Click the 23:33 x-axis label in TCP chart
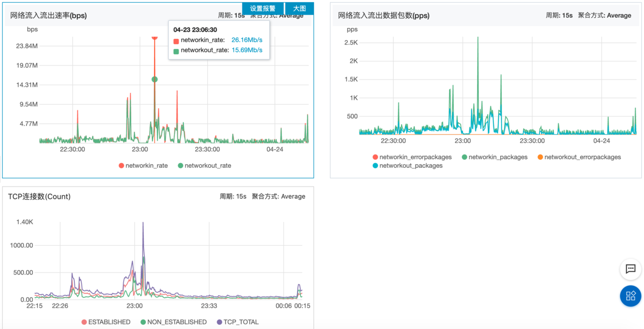This screenshot has height=329, width=644. (x=209, y=306)
